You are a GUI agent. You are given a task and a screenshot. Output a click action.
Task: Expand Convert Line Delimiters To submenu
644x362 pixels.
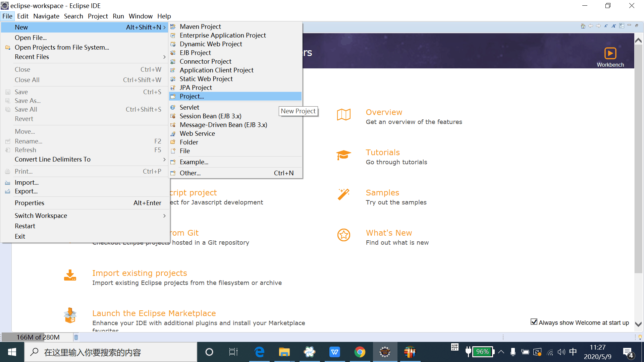coord(85,159)
